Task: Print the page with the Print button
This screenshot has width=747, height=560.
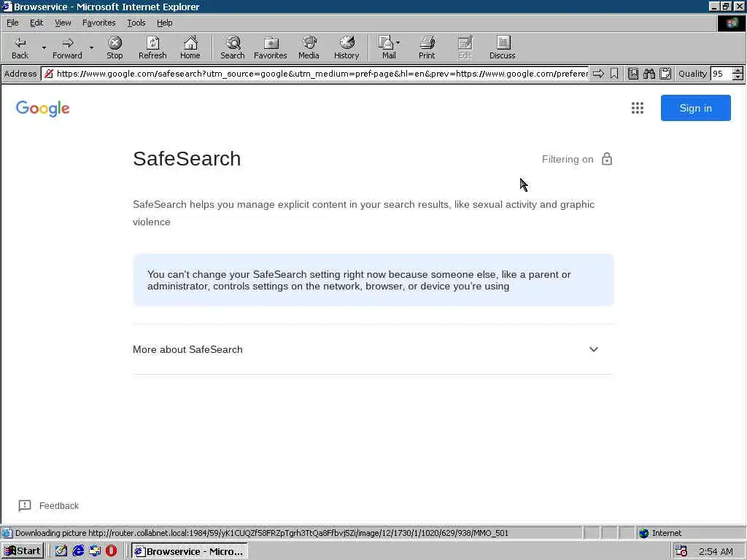Action: pos(427,47)
